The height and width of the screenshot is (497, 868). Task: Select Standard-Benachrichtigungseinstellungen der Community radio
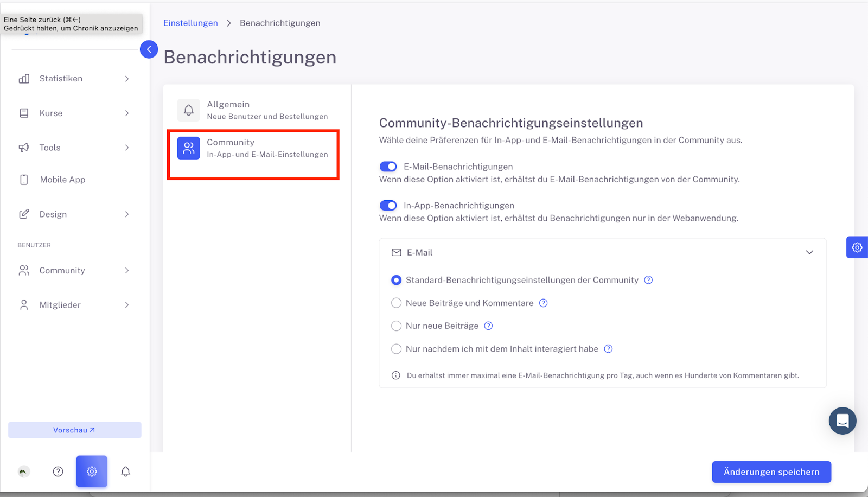[397, 280]
